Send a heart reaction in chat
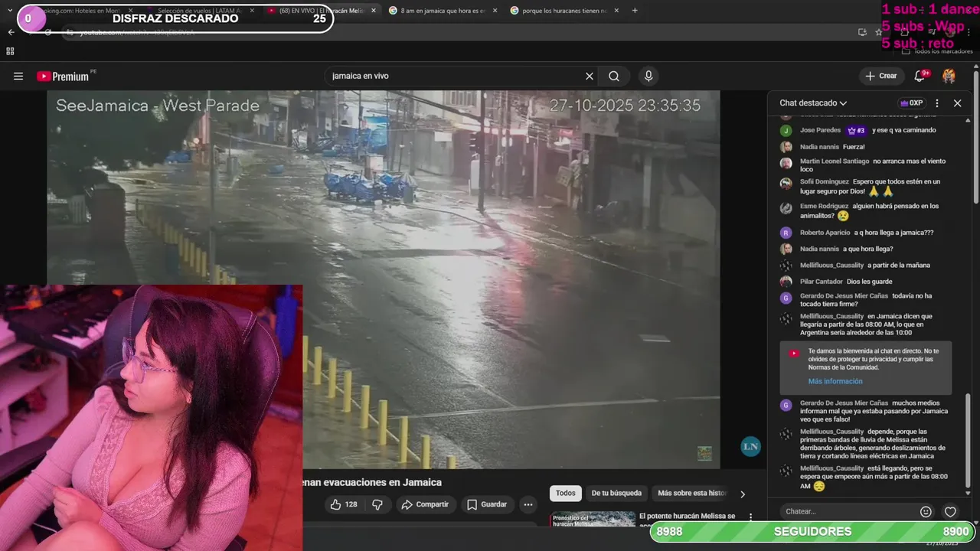Viewport: 980px width, 551px height. coord(950,511)
